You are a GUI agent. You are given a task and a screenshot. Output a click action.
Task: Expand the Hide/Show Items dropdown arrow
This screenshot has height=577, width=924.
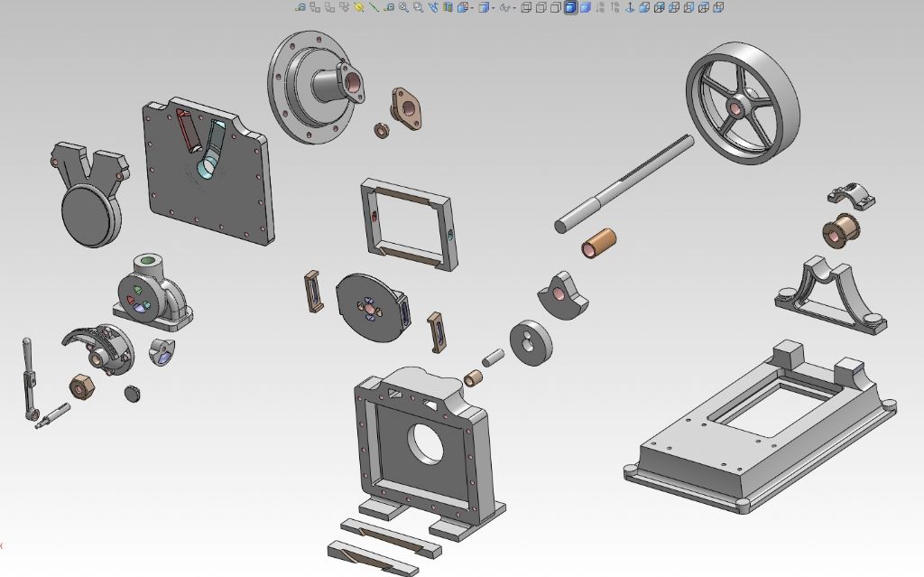coord(513,8)
